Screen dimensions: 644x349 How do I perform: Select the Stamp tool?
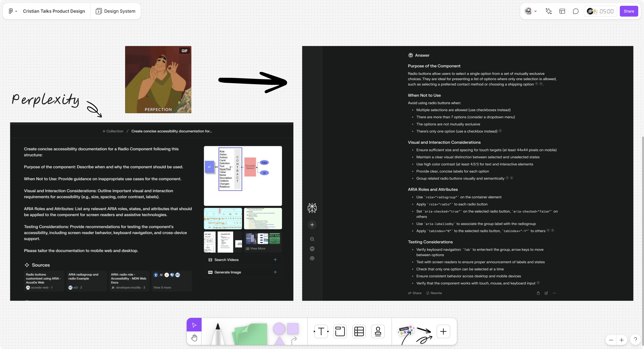(378, 331)
